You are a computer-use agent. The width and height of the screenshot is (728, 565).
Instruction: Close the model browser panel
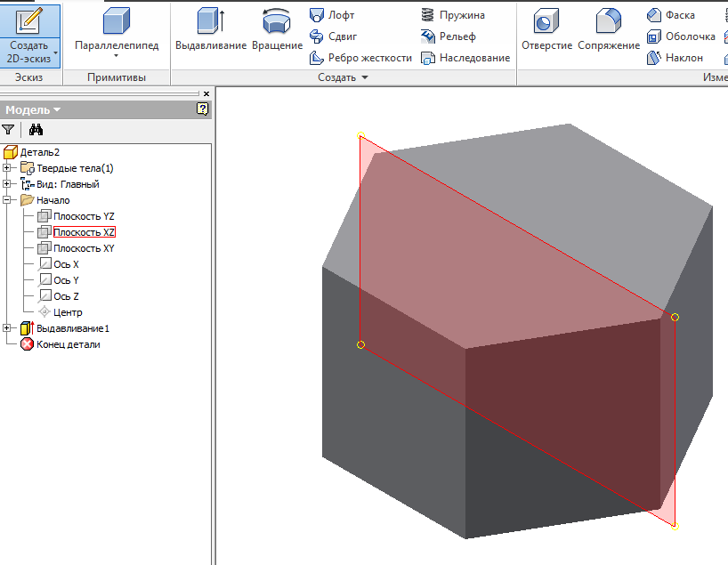tap(206, 93)
